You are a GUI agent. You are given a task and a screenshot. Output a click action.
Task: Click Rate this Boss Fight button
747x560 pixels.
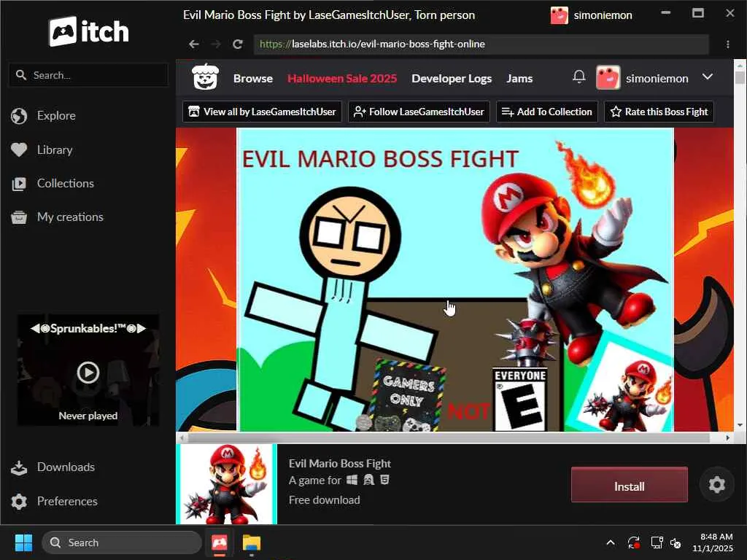coord(659,112)
